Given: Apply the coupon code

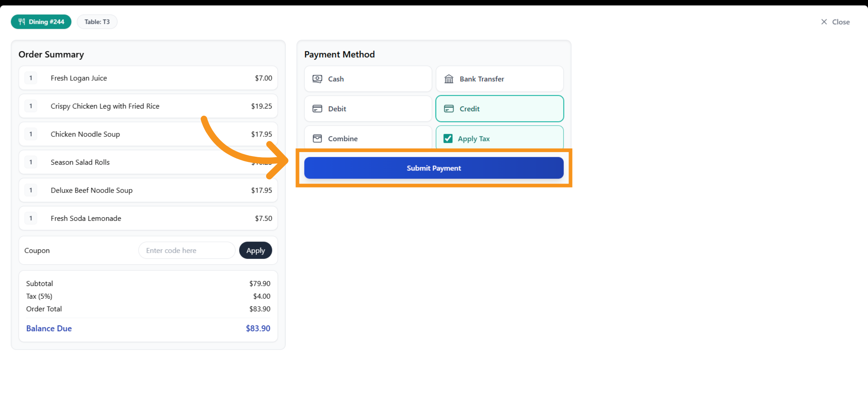Looking at the screenshot, I should 255,251.
